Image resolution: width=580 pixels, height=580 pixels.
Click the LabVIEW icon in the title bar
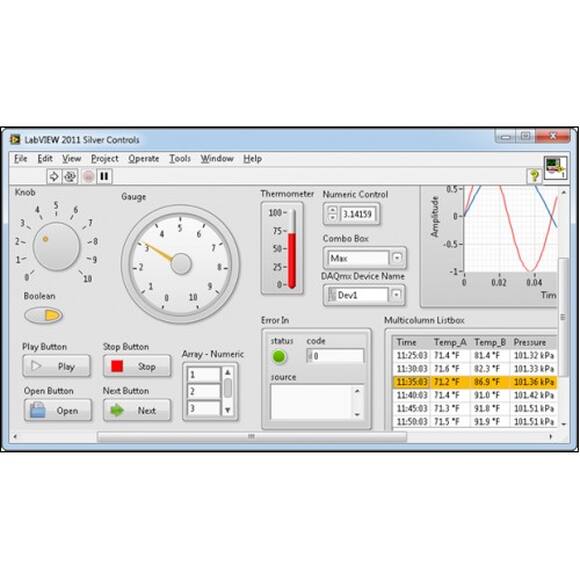[15, 139]
